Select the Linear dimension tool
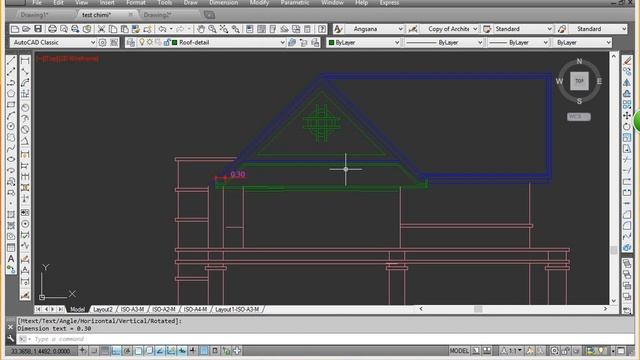Image resolution: width=640 pixels, height=360 pixels. 25,60
